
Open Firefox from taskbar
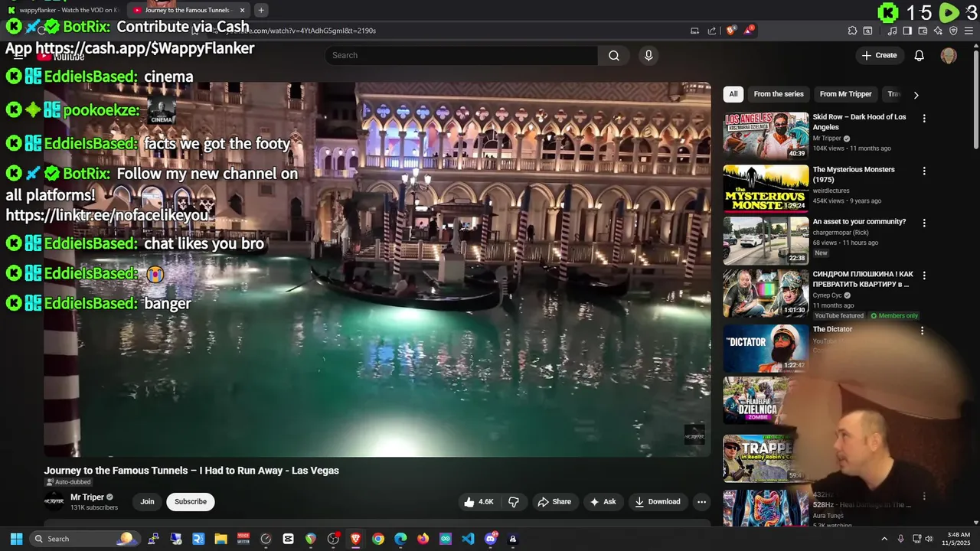coord(423,539)
